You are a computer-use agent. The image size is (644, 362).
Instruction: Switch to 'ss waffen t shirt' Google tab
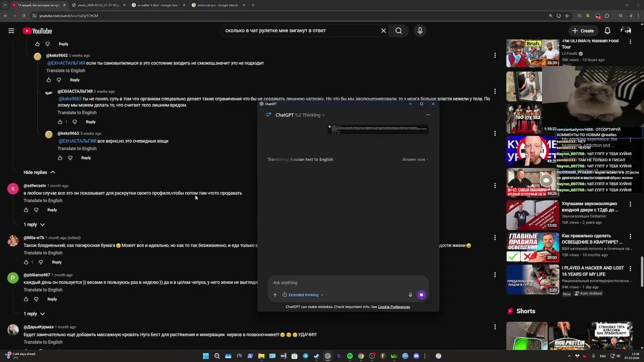[x=157, y=5]
